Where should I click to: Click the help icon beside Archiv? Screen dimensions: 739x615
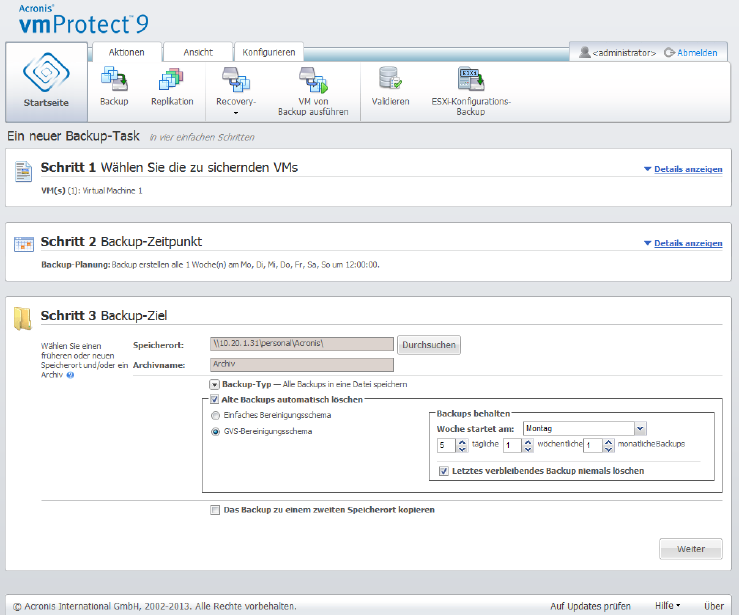[70, 375]
